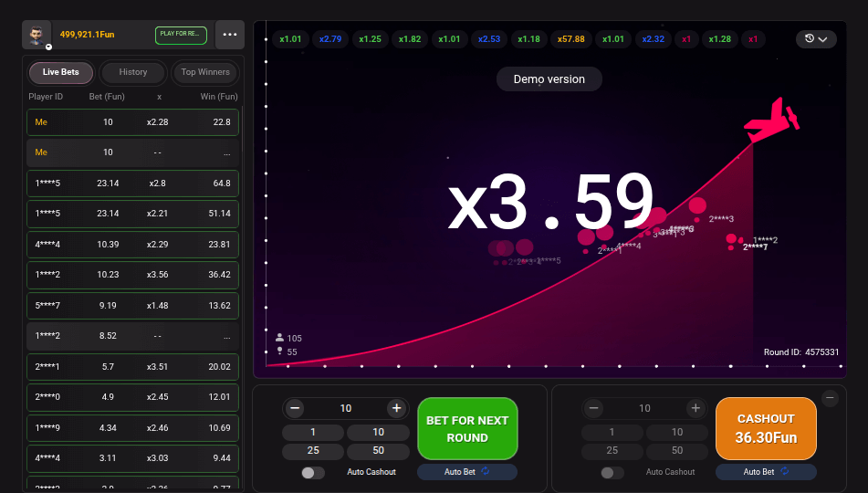Enable Auto Cashout in left bet panel
Viewport: 868px width, 493px height.
pyautogui.click(x=313, y=472)
